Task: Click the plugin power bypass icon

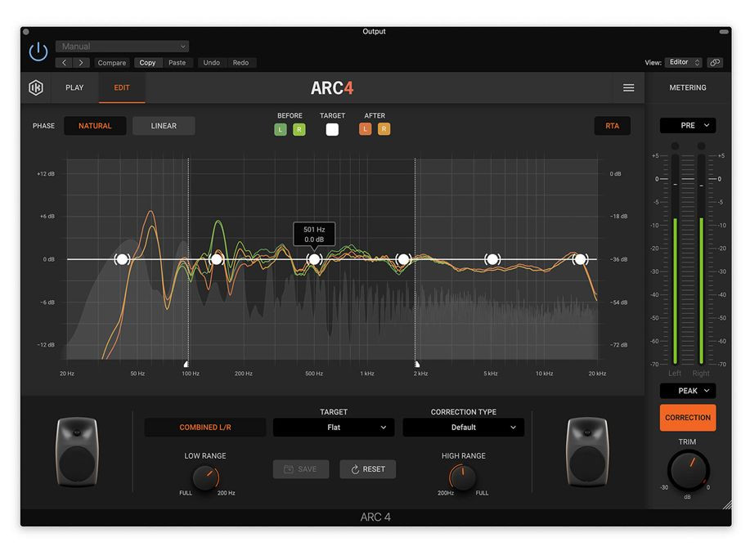Action: point(38,52)
